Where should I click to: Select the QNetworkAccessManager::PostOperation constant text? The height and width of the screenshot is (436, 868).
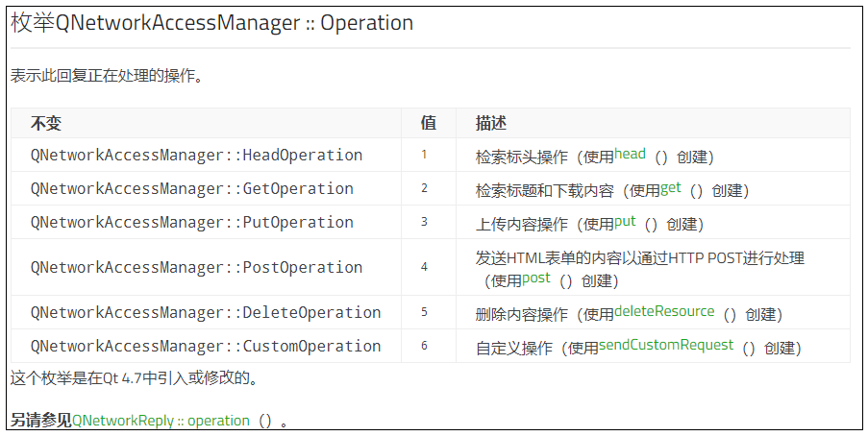click(x=196, y=267)
